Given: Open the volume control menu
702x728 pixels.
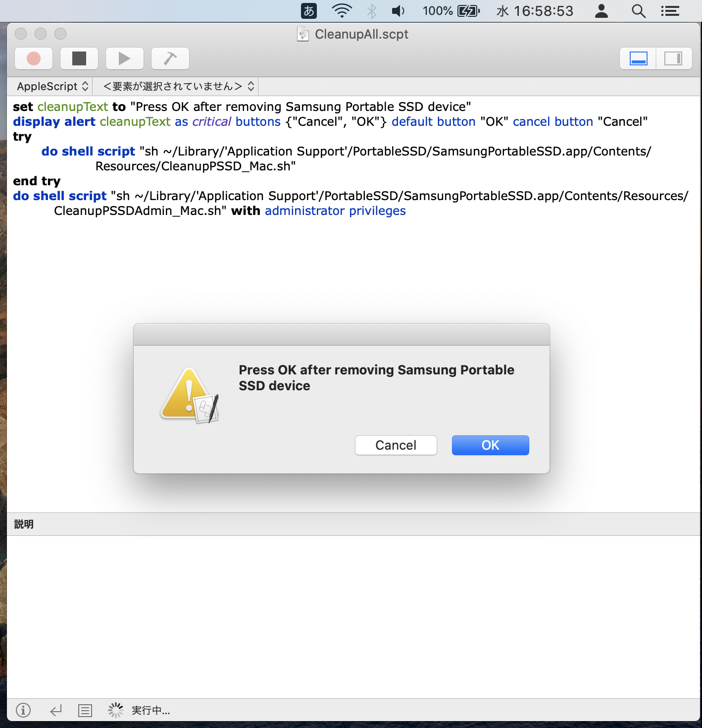Looking at the screenshot, I should 399,11.
